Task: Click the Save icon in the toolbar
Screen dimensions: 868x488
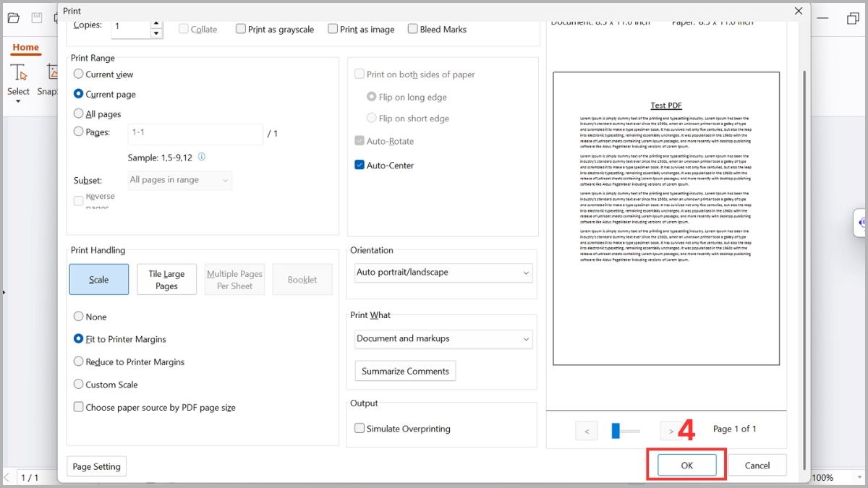Action: coord(36,17)
